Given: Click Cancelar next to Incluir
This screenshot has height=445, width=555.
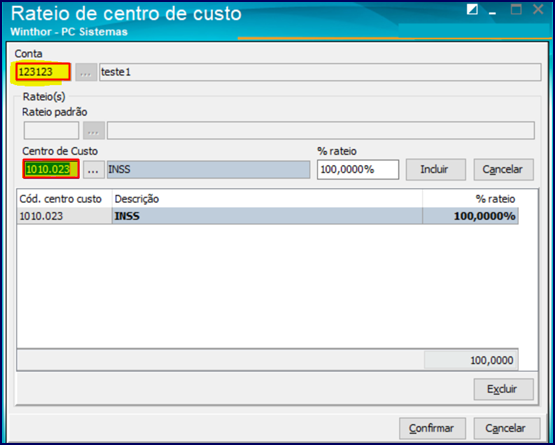Looking at the screenshot, I should coord(503,170).
